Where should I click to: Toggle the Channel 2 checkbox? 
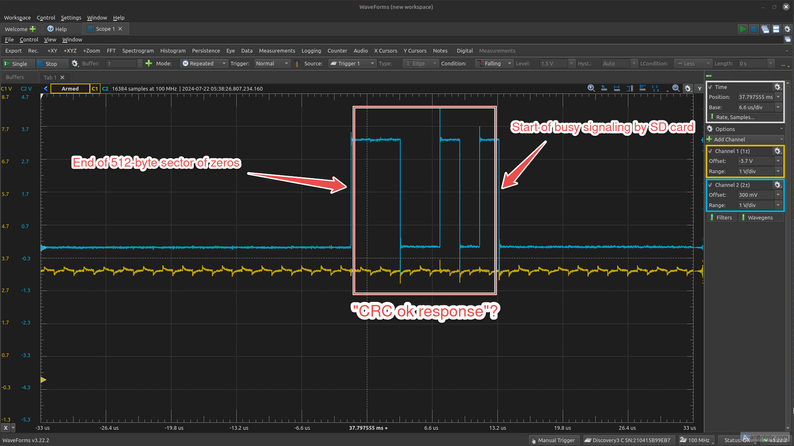click(710, 185)
